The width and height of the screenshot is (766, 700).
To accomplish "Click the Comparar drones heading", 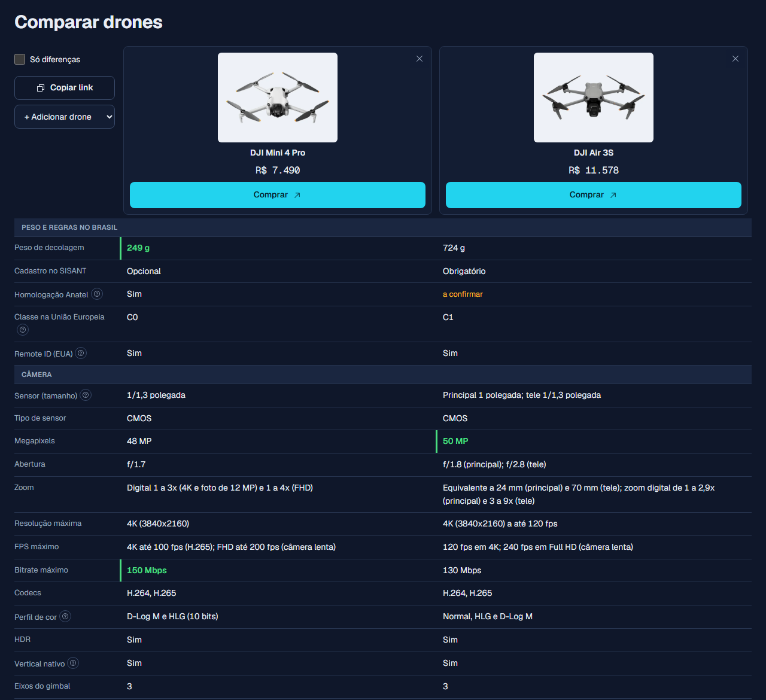I will [x=89, y=22].
